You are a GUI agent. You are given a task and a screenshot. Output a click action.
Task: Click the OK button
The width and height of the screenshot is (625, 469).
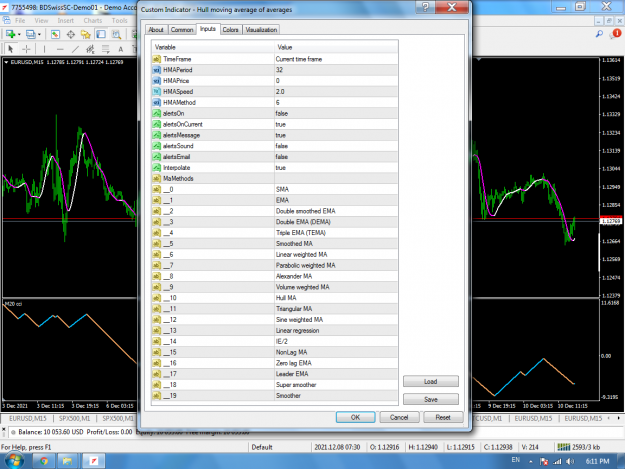355,417
